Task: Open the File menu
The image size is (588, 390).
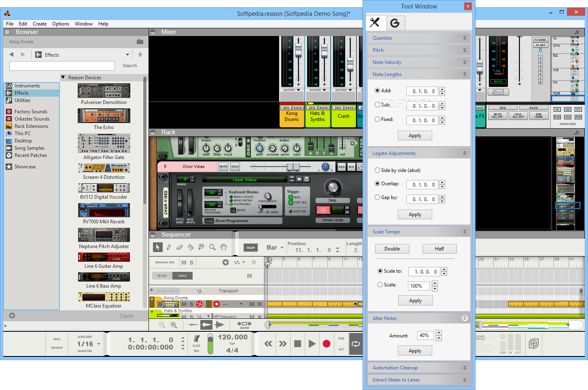Action: (10, 24)
